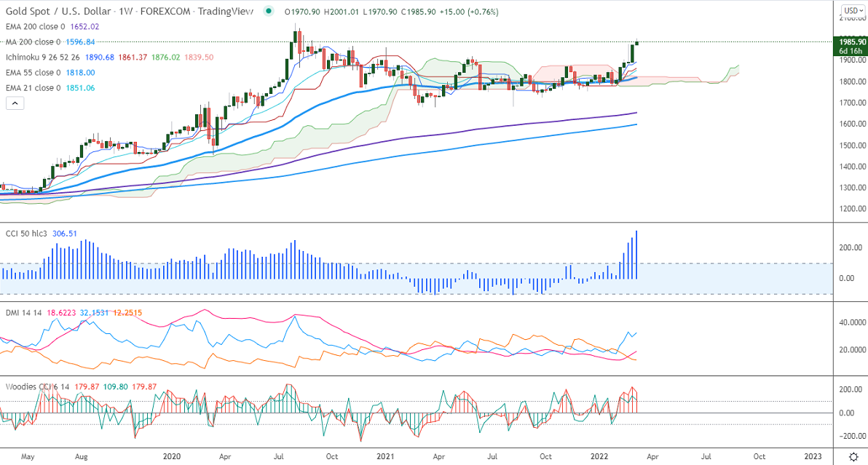Click the DMI value 18.6223
Screen dimensions: 868x465
tap(61, 313)
